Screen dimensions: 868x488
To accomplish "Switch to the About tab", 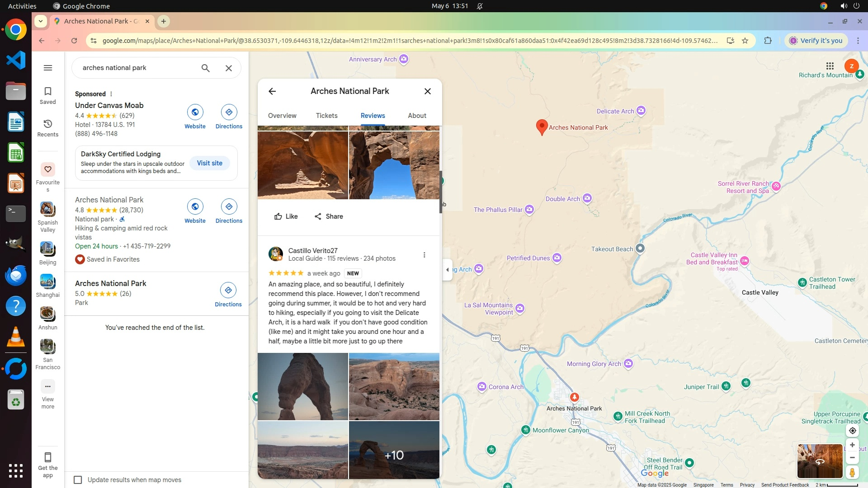I will click(x=417, y=116).
